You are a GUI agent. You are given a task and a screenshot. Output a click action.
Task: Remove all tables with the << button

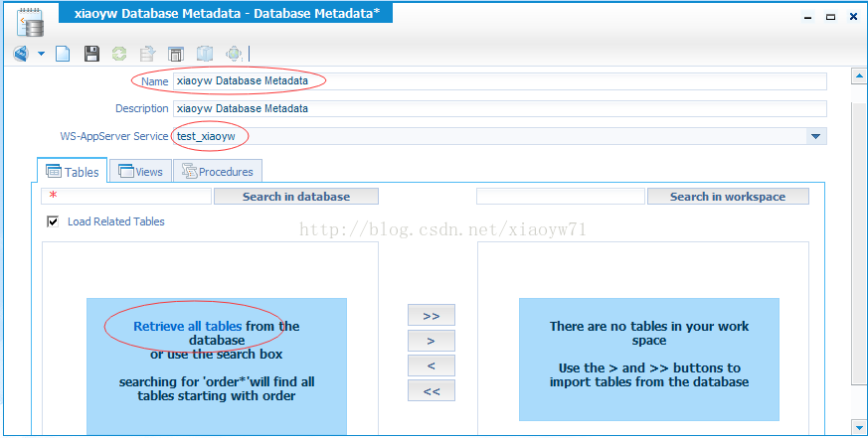tap(432, 390)
